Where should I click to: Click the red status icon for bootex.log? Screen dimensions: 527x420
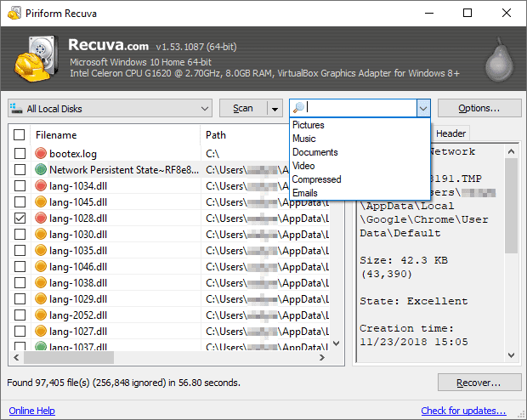click(41, 153)
